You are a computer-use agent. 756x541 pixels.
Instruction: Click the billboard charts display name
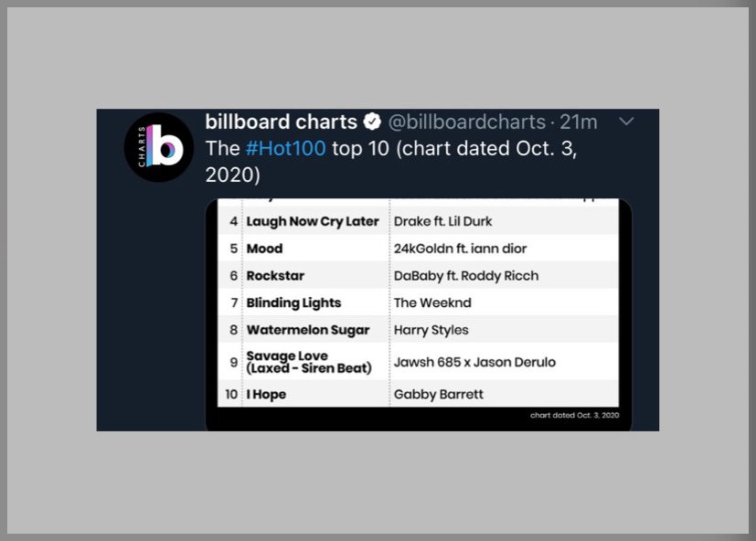tap(281, 122)
